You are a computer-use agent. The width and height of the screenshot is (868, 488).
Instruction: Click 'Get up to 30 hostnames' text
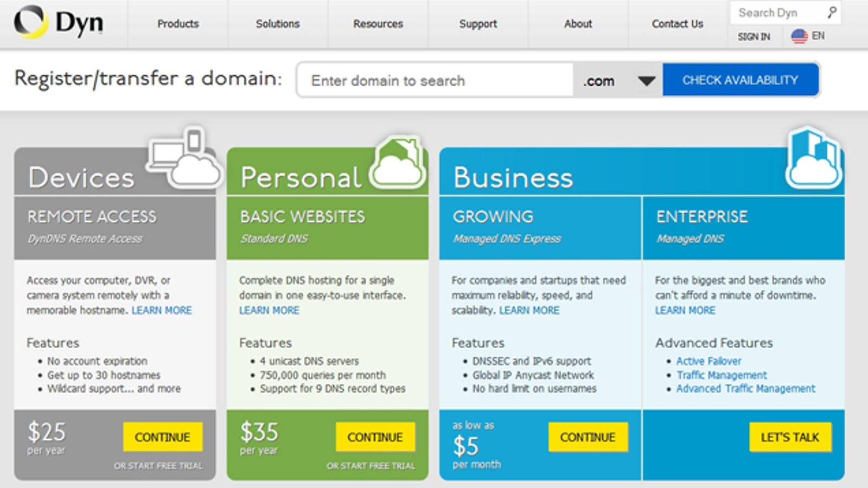pos(104,375)
